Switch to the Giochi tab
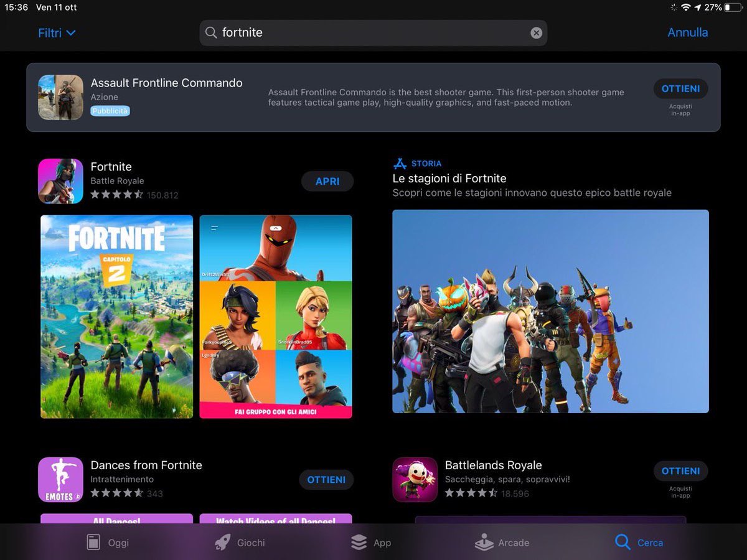 (x=240, y=543)
